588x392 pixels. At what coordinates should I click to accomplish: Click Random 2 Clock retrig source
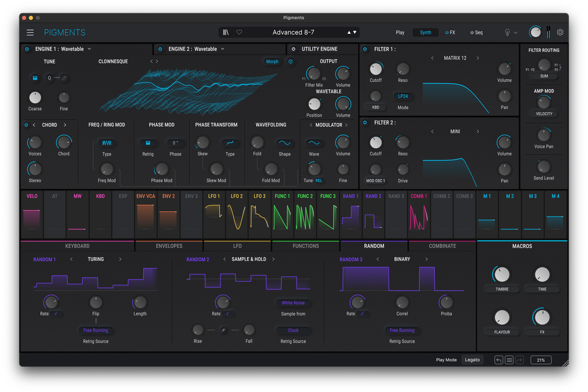(293, 331)
